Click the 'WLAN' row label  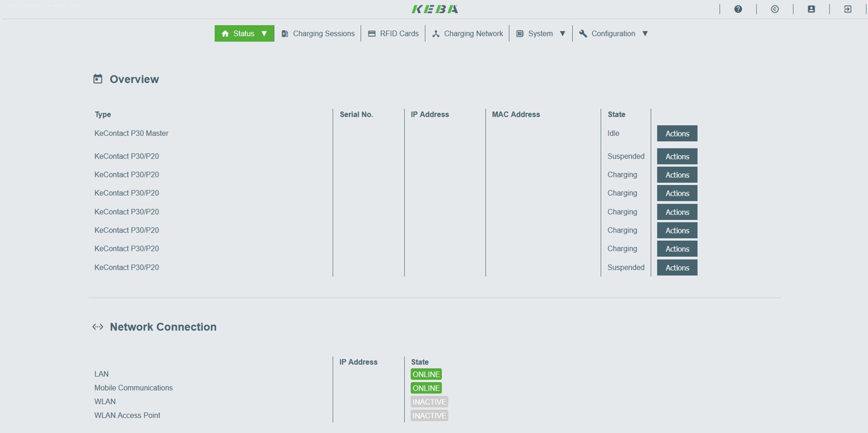point(105,401)
